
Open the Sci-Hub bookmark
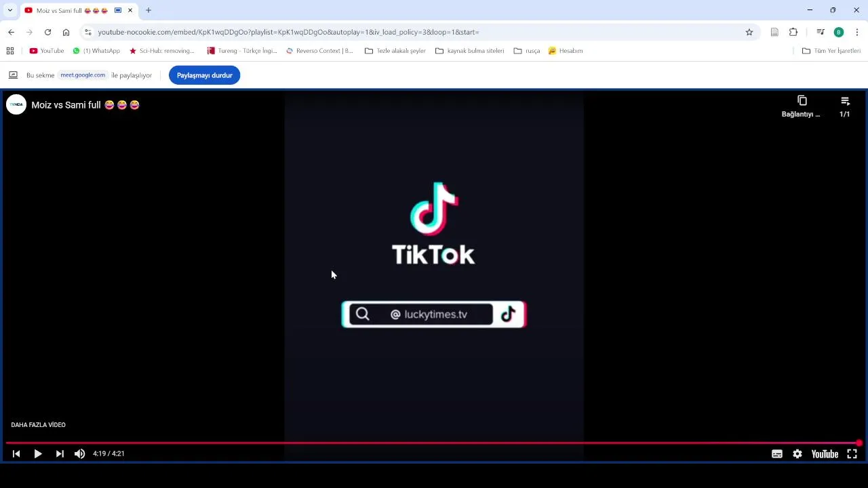(x=161, y=51)
